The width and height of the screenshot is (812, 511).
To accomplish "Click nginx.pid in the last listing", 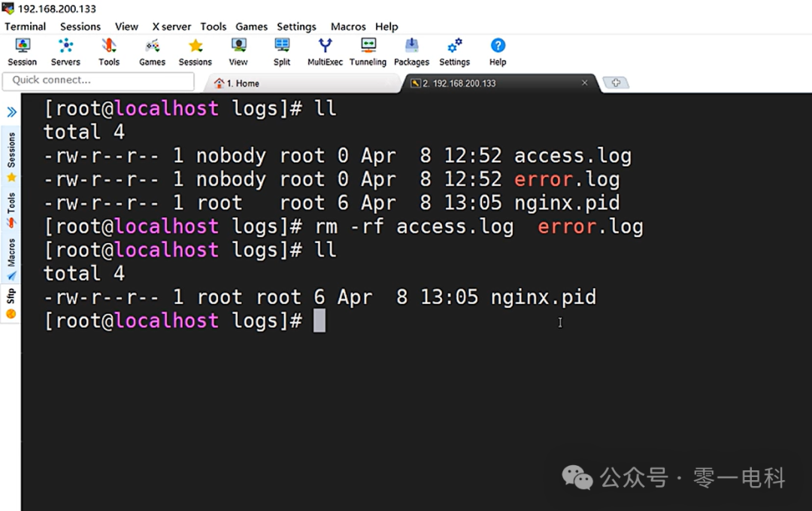I will point(544,297).
